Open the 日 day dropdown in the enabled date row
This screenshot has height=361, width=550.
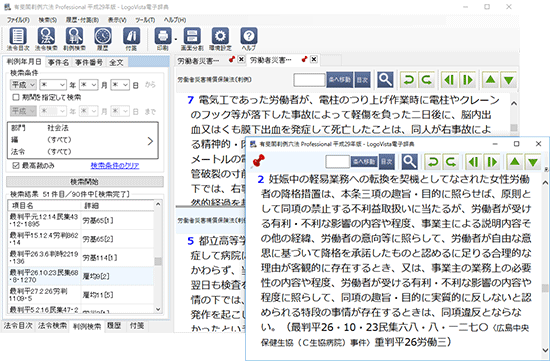[x=120, y=85]
